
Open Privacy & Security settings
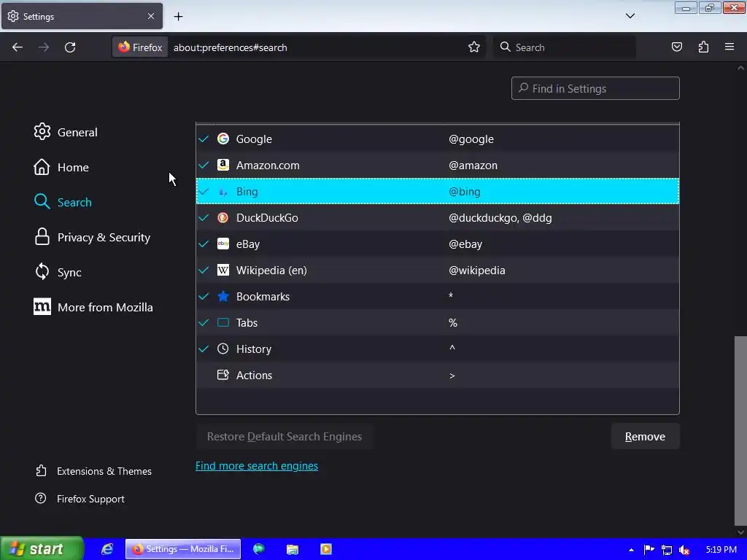93,237
